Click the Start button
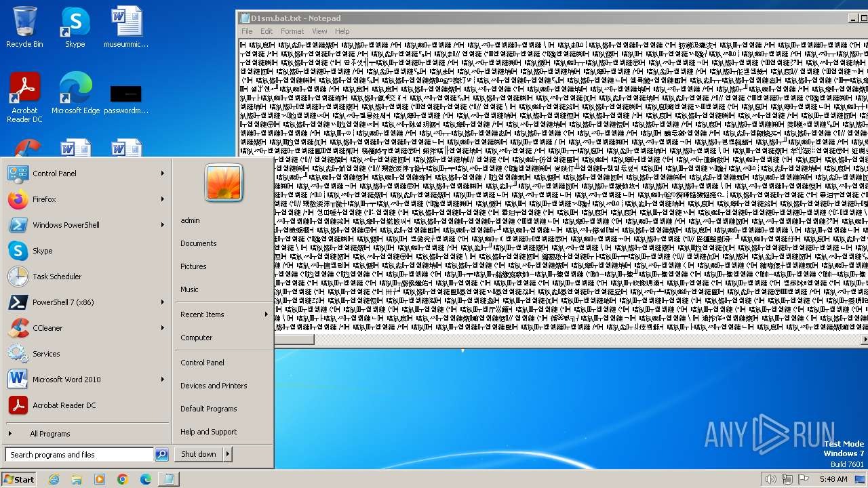 pyautogui.click(x=19, y=479)
